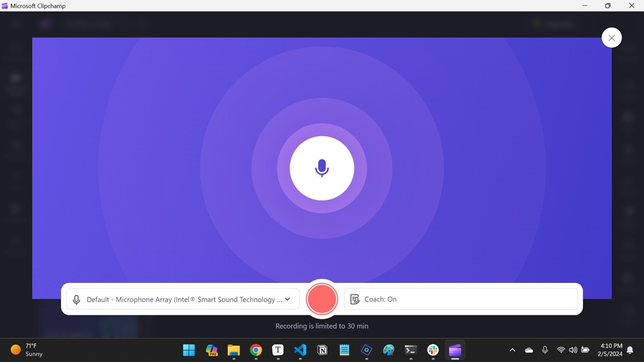Click the speaker coach icon

click(355, 299)
